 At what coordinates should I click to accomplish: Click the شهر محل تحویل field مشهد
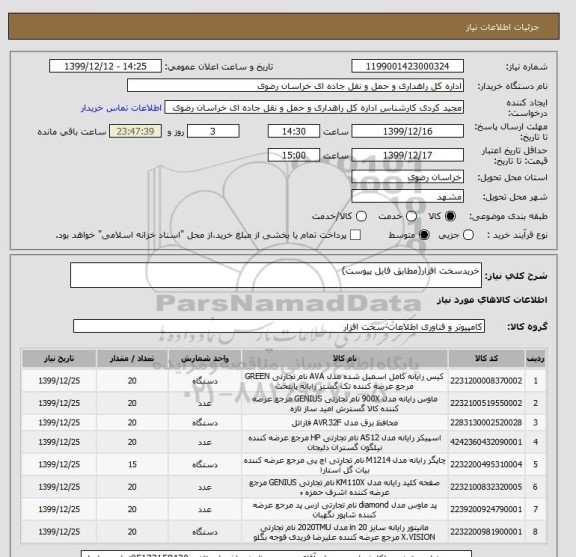pyautogui.click(x=407, y=197)
